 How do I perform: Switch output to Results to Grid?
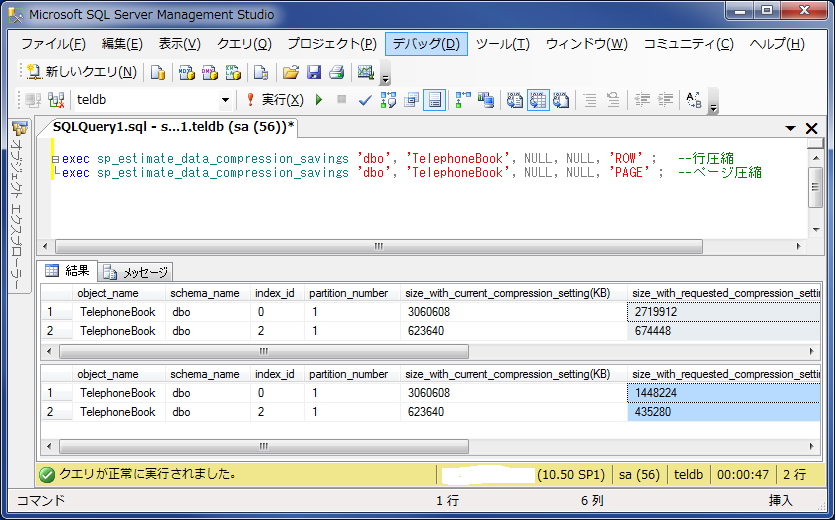538,100
